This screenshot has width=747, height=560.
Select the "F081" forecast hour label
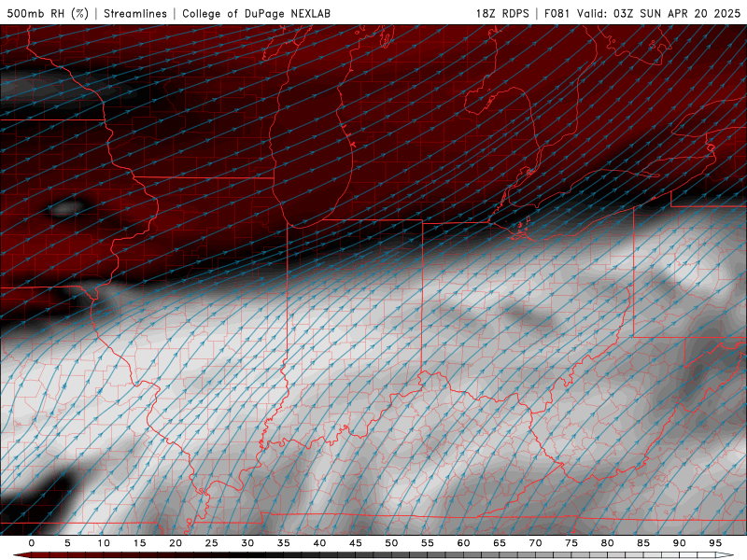557,13
